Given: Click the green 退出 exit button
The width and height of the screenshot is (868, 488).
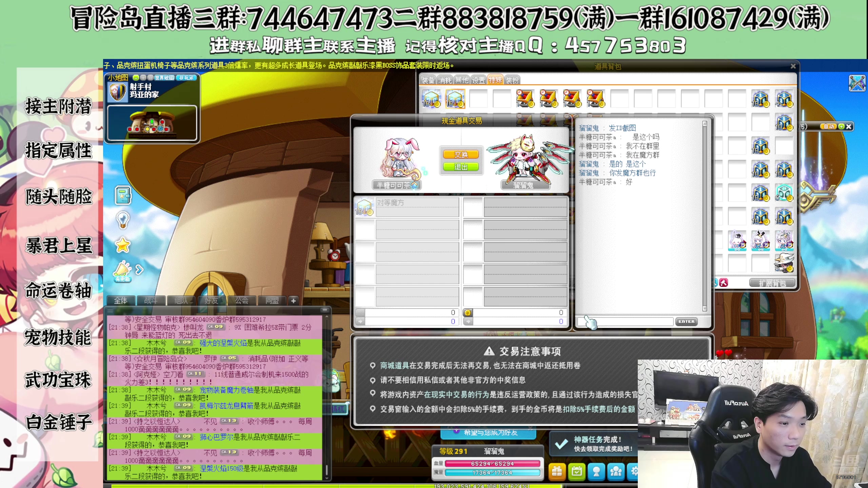Looking at the screenshot, I should click(461, 167).
